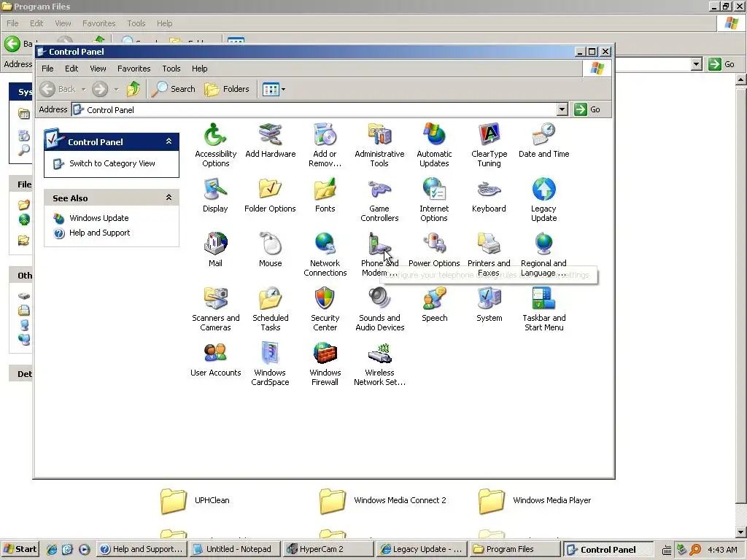
Task: Click the Control Panel address field
Action: coord(314,109)
